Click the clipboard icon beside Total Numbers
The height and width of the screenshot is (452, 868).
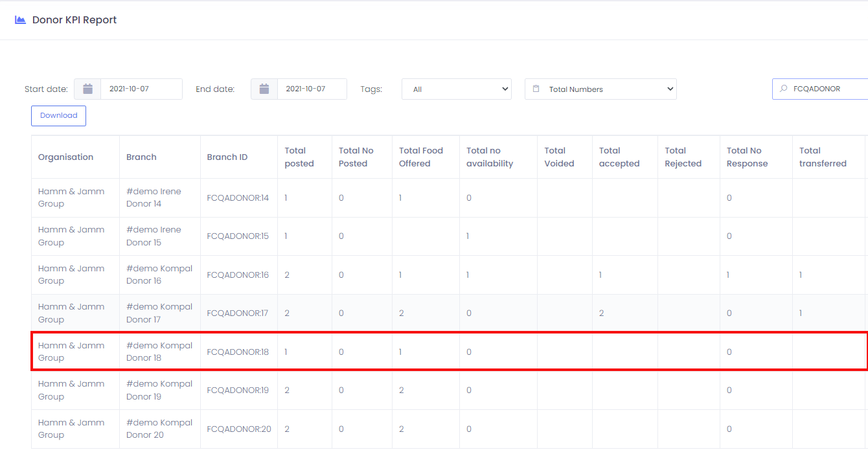tap(536, 89)
